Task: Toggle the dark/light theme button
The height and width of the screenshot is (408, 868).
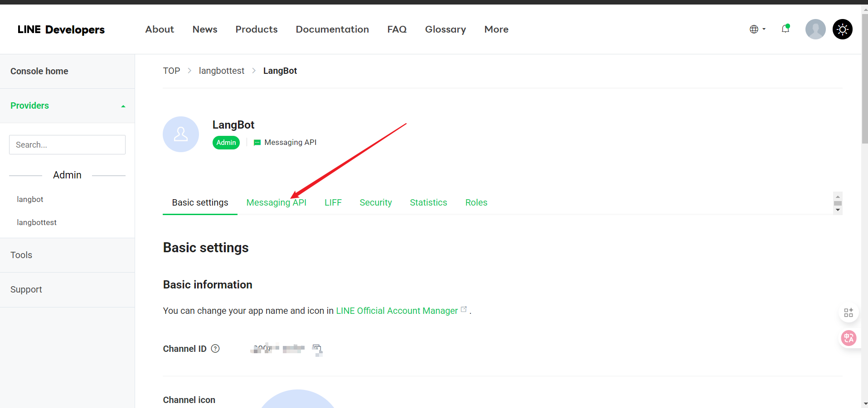Action: (x=842, y=29)
